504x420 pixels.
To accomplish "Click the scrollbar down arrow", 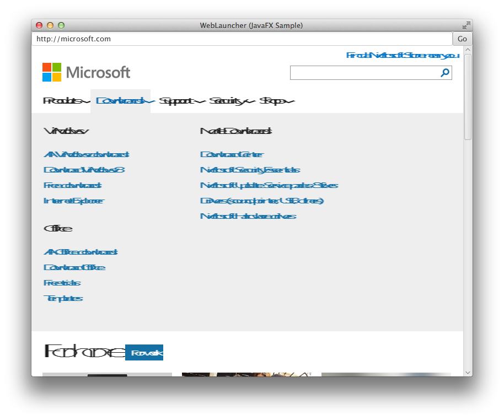I will 468,372.
